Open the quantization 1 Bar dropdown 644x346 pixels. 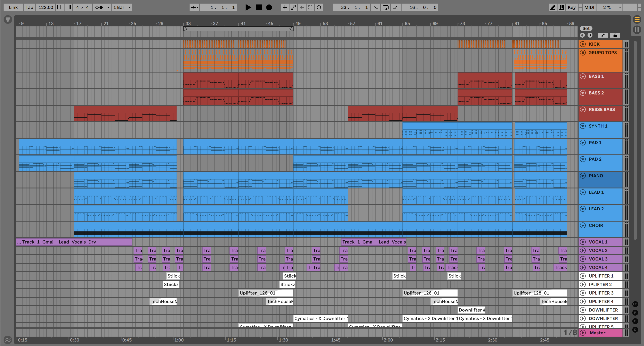122,7
